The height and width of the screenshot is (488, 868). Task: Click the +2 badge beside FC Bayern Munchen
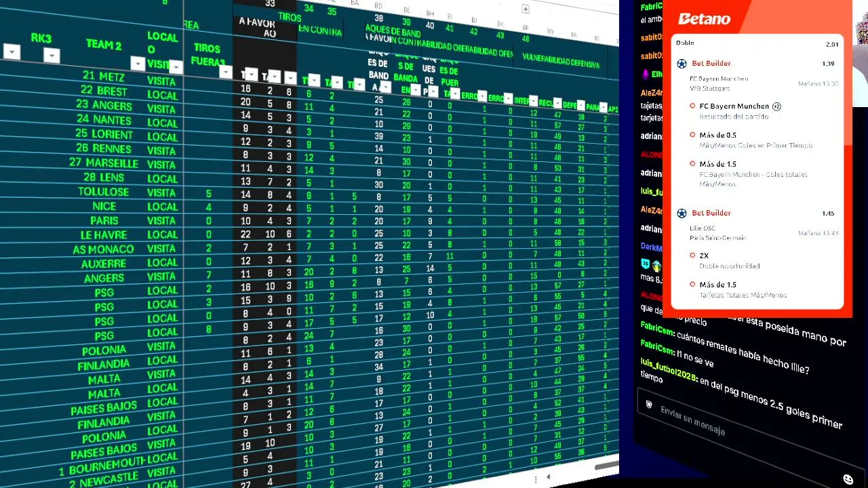click(777, 106)
